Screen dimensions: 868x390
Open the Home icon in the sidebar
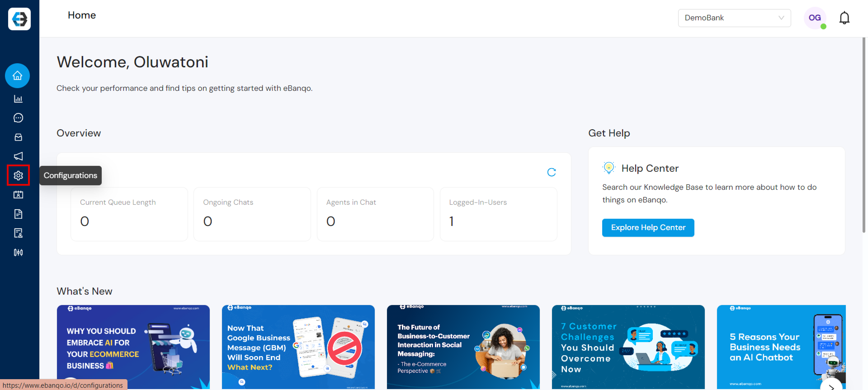pos(18,76)
